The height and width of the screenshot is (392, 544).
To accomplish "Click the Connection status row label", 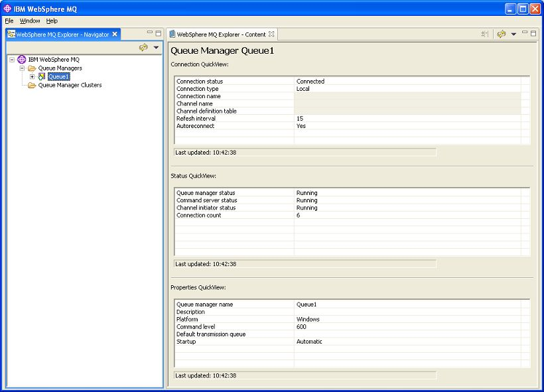I will [200, 81].
